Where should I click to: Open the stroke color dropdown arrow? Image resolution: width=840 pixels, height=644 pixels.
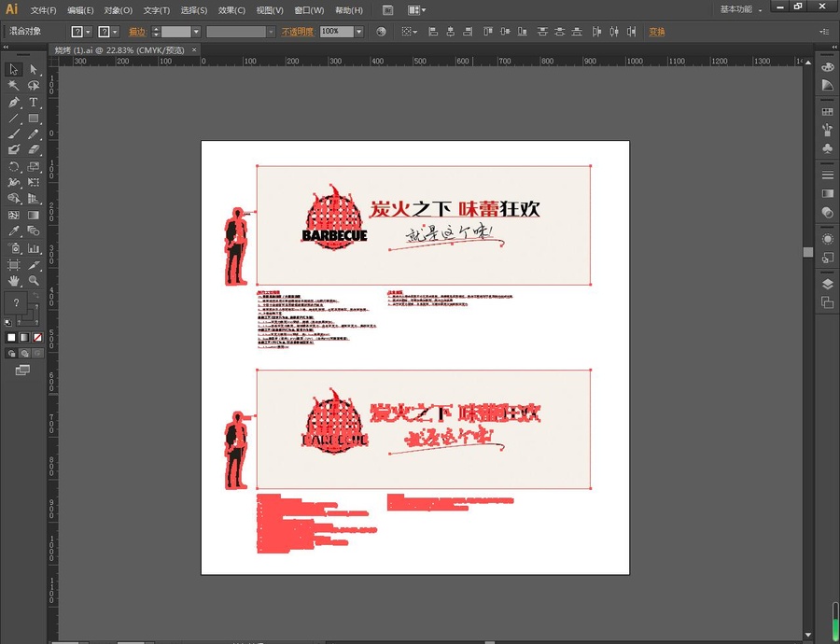point(115,32)
